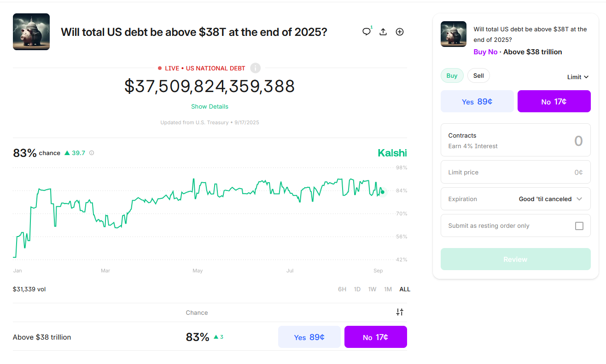Click the add plus circle icon
The image size is (606, 364).
point(400,32)
